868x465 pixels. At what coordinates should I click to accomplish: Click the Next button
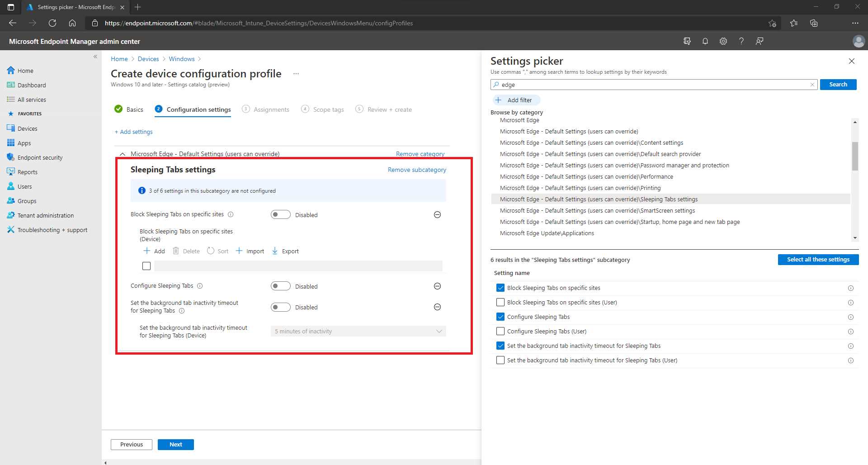point(175,444)
